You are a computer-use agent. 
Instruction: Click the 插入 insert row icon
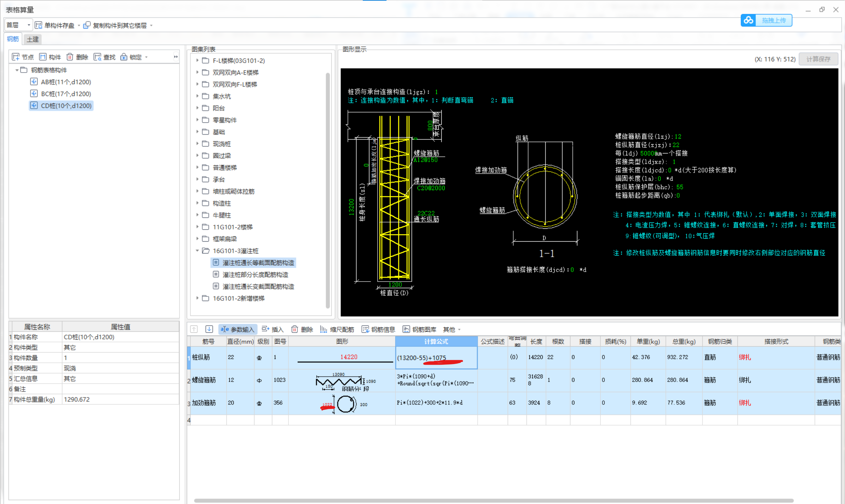(x=265, y=329)
